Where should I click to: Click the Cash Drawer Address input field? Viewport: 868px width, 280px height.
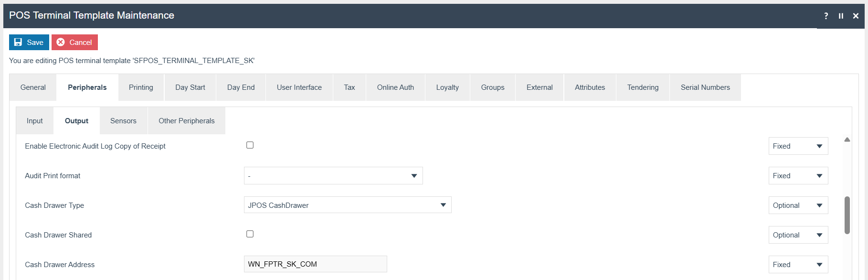[315, 264]
